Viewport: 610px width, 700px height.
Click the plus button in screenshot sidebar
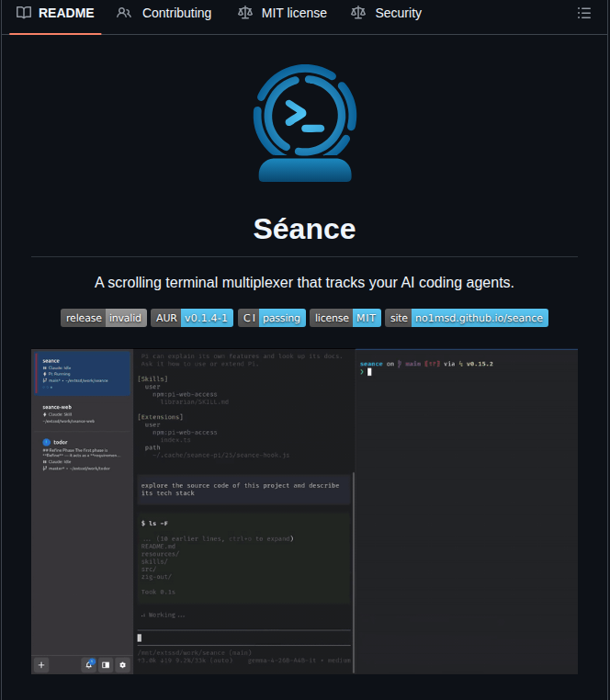point(41,665)
